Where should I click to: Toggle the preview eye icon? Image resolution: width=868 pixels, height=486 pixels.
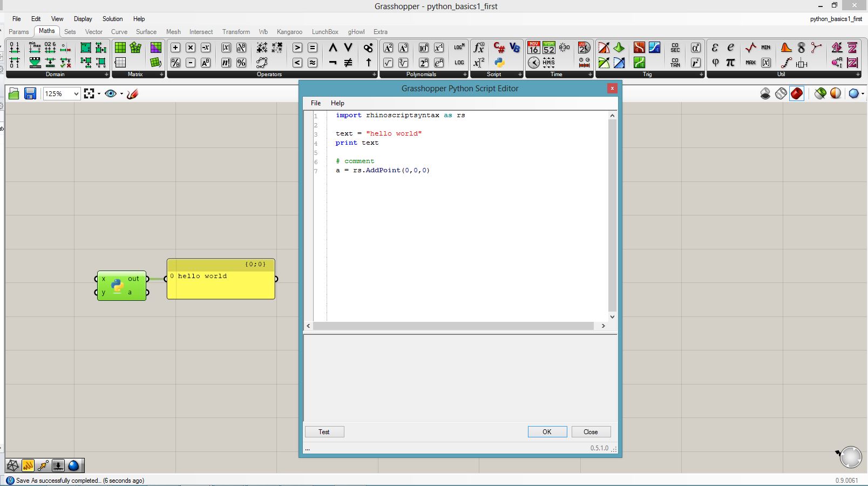(x=111, y=94)
